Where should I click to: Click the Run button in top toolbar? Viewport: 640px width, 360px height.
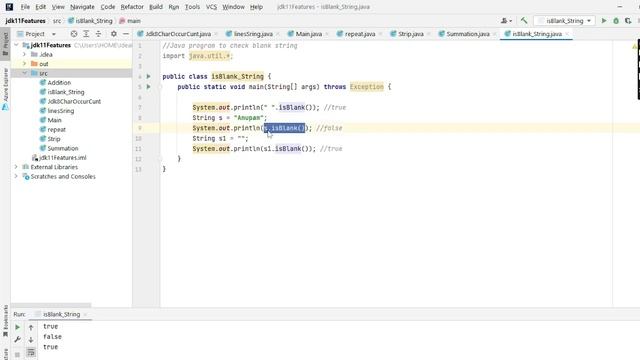pos(604,20)
